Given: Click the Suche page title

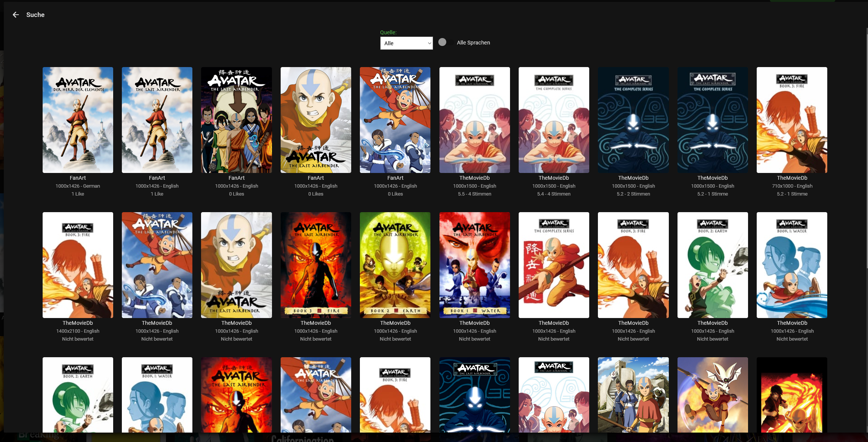Looking at the screenshot, I should click(35, 15).
